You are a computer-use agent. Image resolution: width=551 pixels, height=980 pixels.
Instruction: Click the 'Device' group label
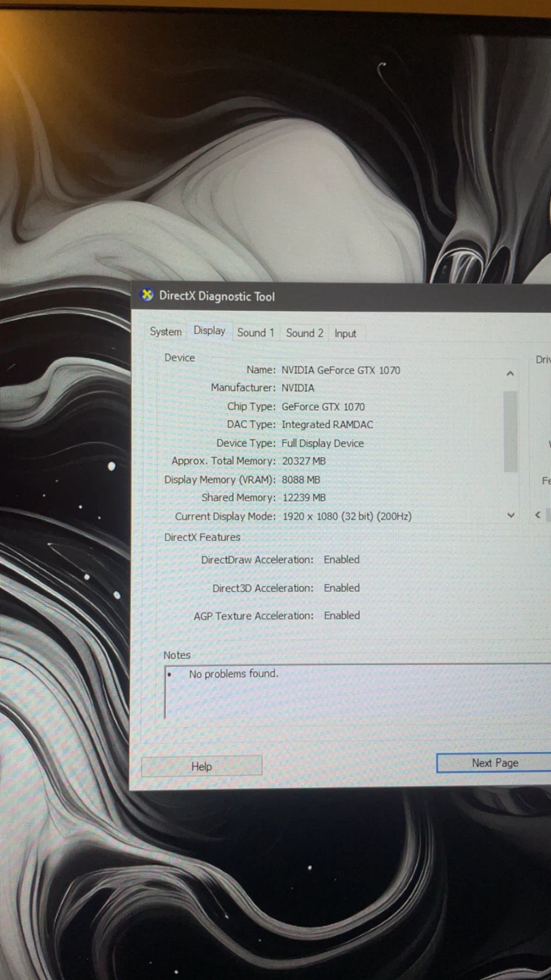180,357
